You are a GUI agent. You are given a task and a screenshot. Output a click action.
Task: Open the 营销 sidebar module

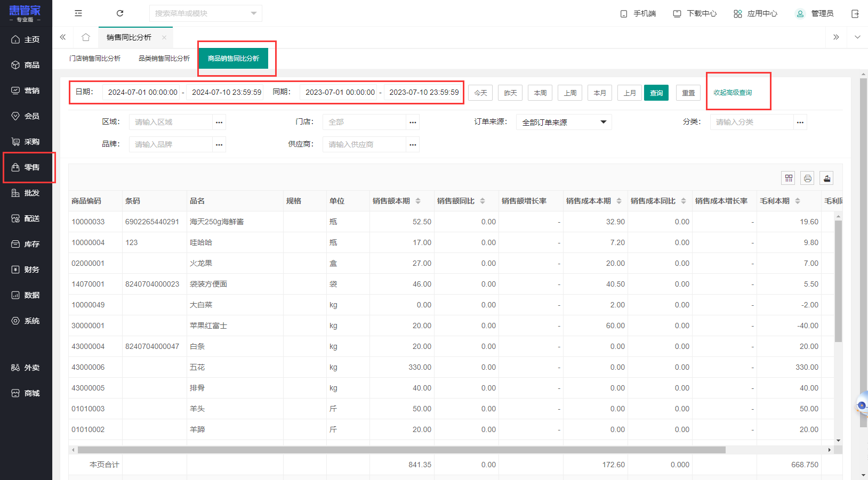coord(26,91)
